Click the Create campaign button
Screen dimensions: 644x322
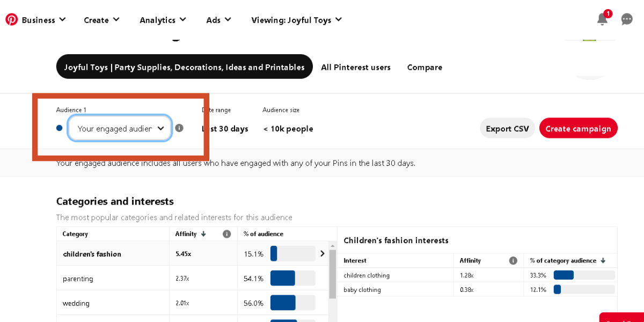pyautogui.click(x=578, y=128)
